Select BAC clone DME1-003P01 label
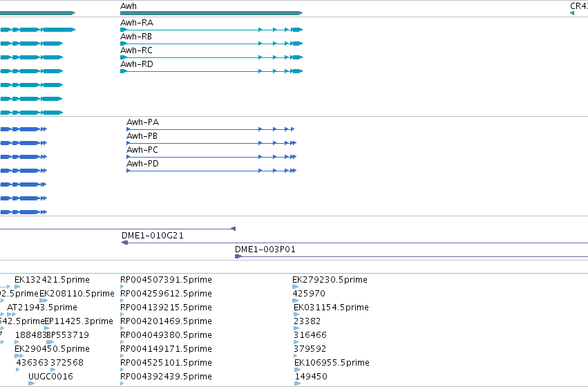 [265, 249]
